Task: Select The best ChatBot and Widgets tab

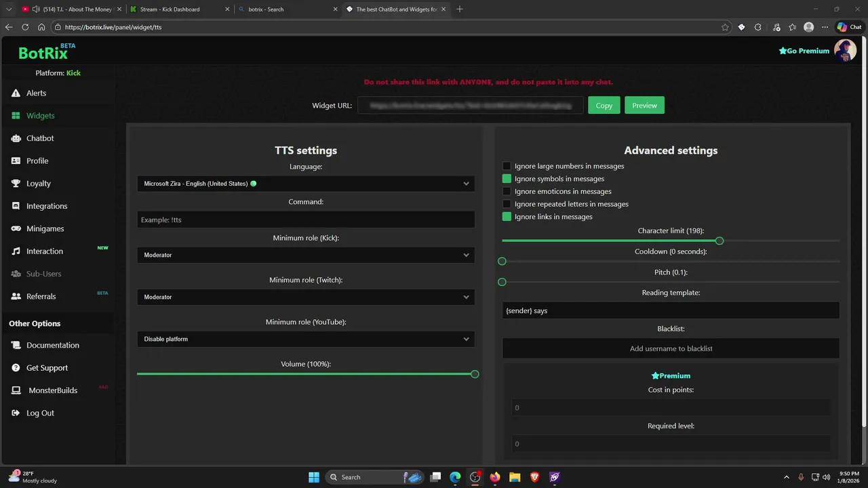Action: point(395,9)
